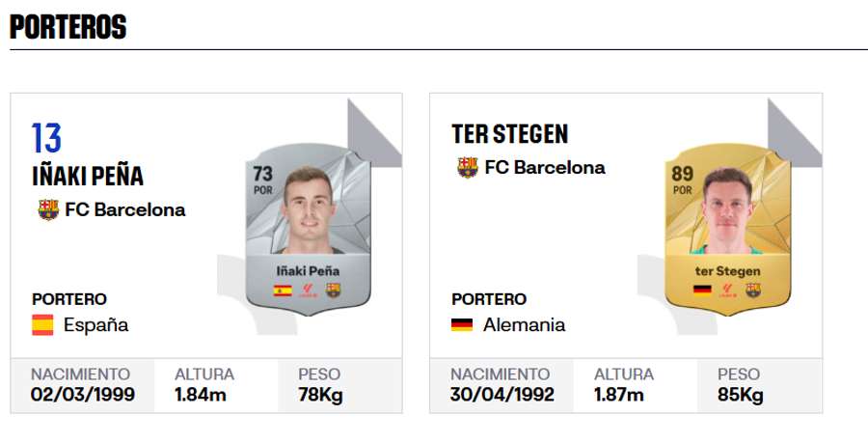This screenshot has width=868, height=443.
Task: Click the IÑAKI PEÑA player name
Action: click(88, 176)
